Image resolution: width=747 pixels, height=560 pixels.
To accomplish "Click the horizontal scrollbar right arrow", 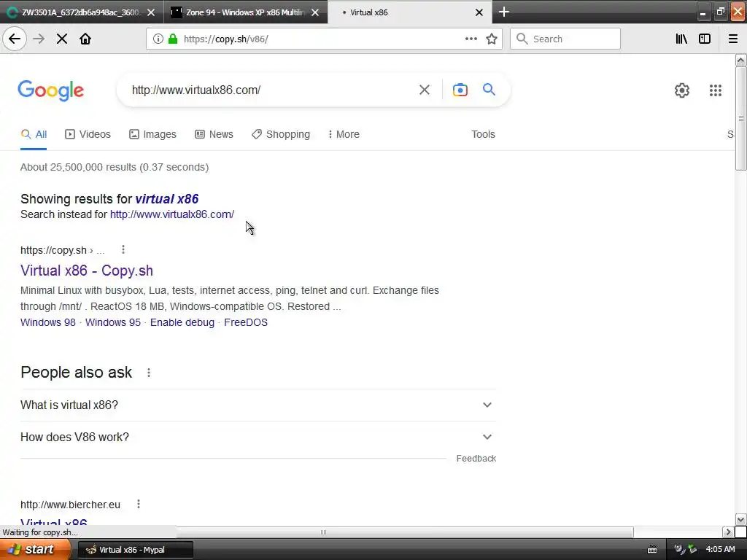I will pyautogui.click(x=728, y=532).
